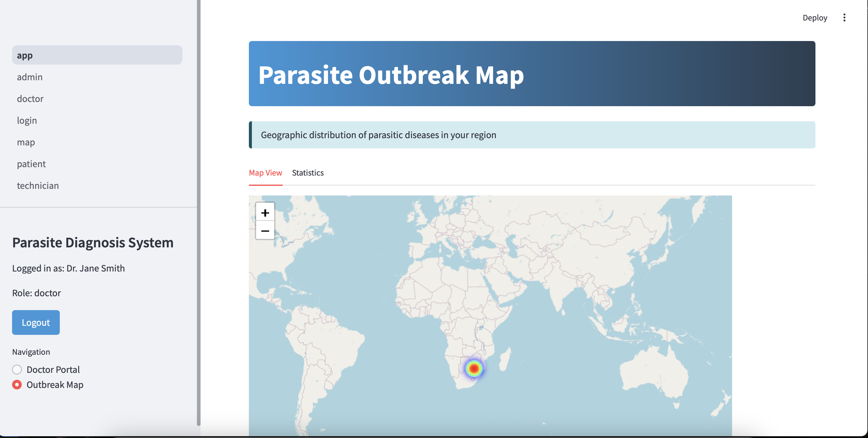This screenshot has width=868, height=438.
Task: Switch to the Map View tab
Action: coord(265,173)
